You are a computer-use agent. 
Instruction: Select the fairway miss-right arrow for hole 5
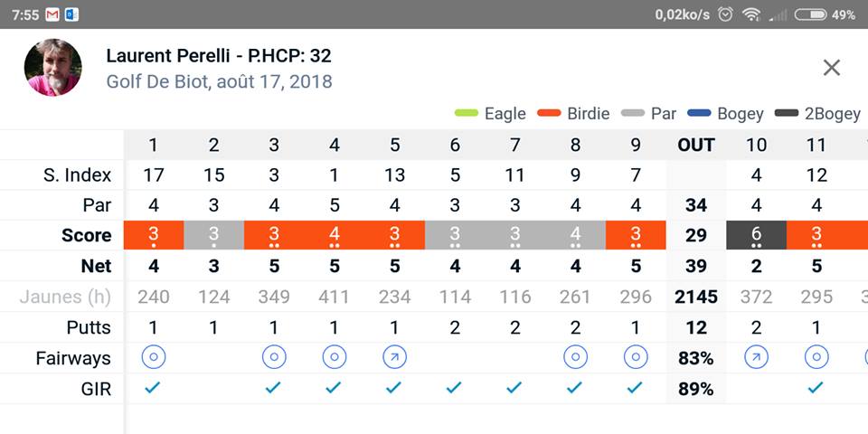394,358
